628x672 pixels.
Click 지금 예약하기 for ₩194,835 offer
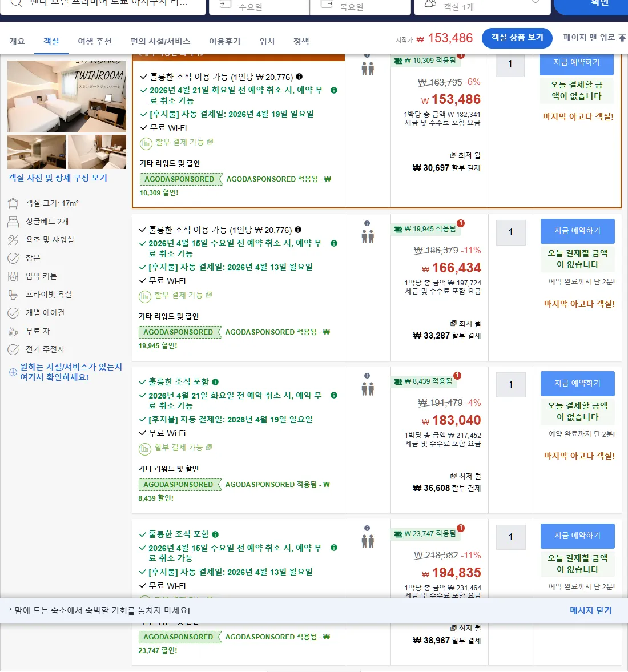point(577,536)
